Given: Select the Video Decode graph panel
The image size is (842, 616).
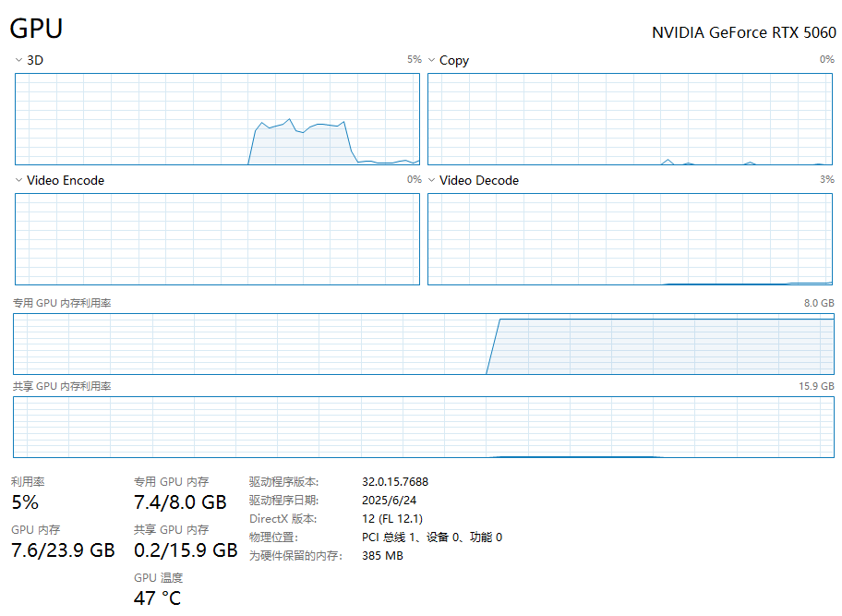Looking at the screenshot, I should (631, 239).
